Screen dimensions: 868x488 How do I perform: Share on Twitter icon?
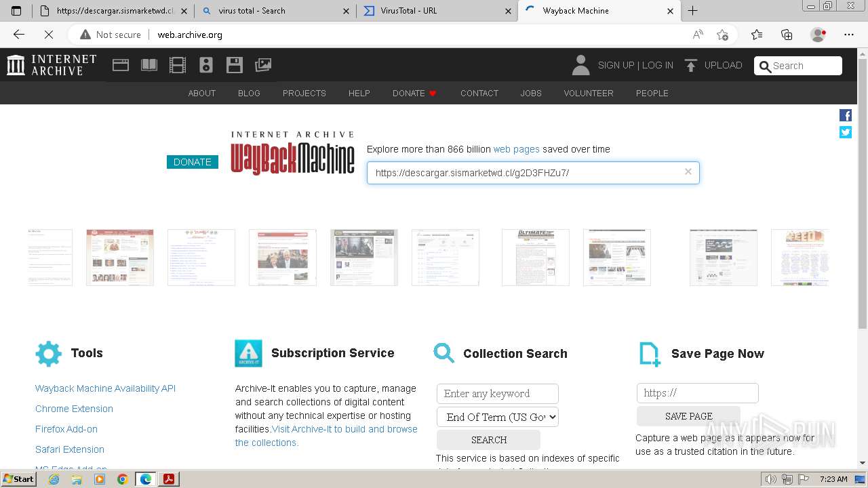[846, 132]
